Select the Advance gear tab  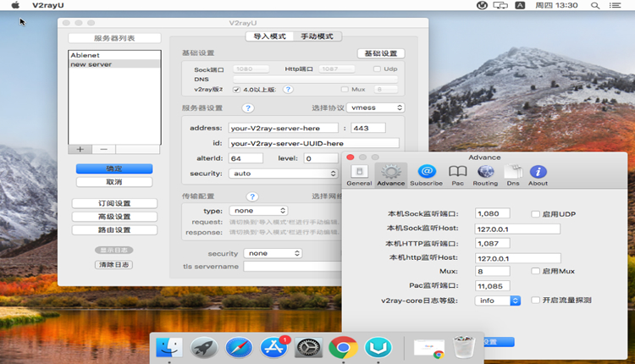point(391,175)
